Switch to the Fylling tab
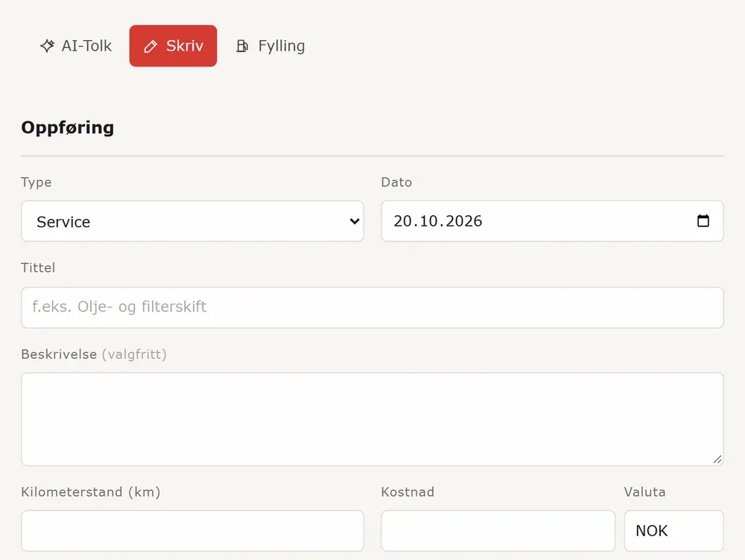 [x=270, y=45]
